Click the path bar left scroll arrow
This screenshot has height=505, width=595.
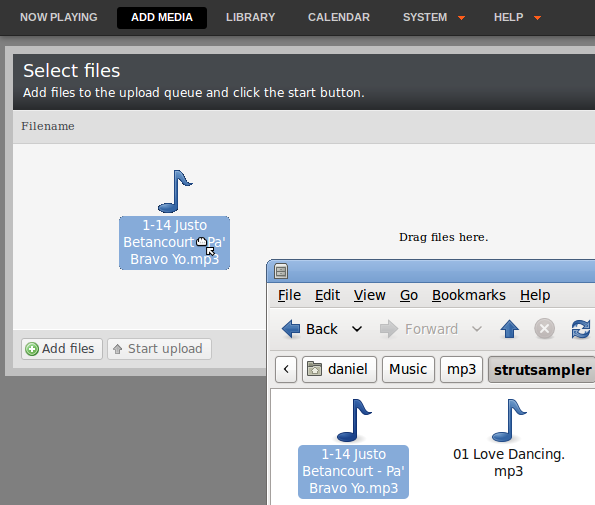286,369
